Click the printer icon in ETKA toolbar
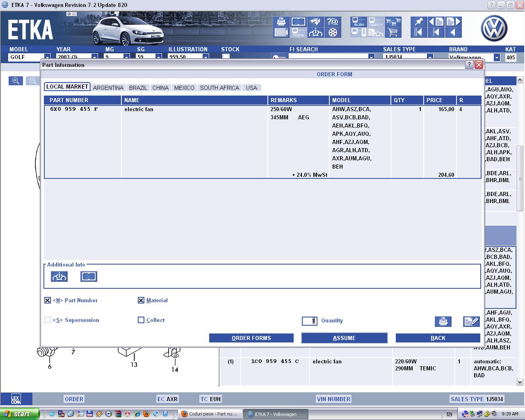The height and width of the screenshot is (420, 525). click(x=281, y=22)
